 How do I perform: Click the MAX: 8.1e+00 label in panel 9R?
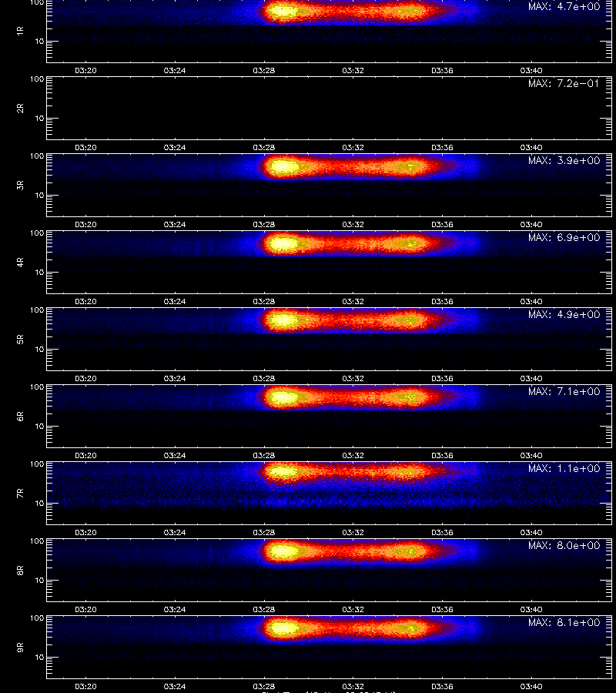click(564, 622)
